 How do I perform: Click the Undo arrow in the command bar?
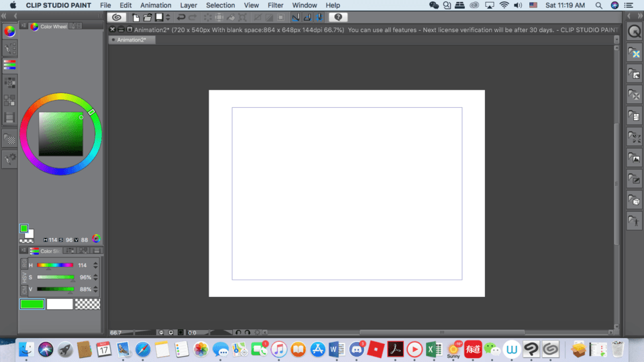[x=181, y=17]
